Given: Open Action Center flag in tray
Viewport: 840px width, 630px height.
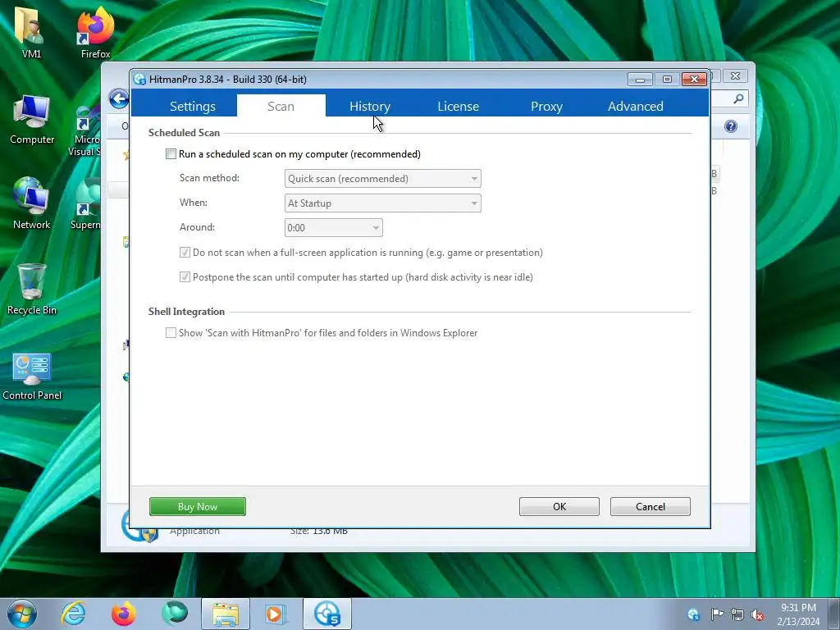Looking at the screenshot, I should click(716, 614).
